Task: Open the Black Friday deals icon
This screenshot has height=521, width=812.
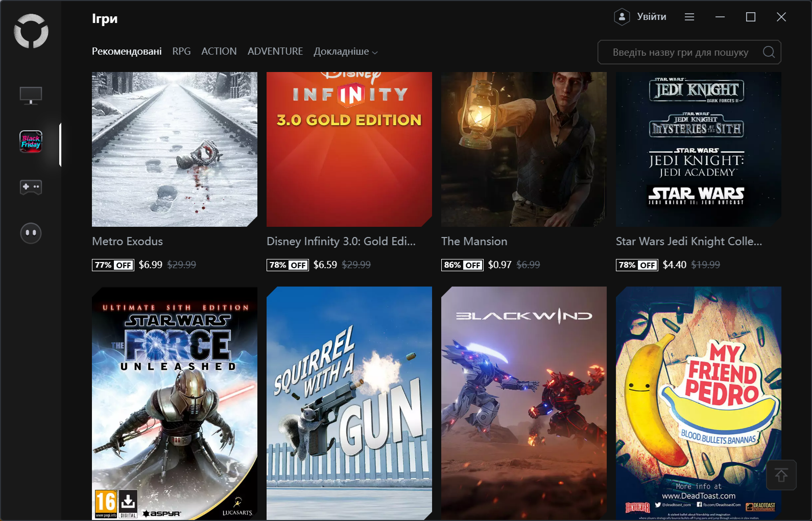Action: coord(31,141)
